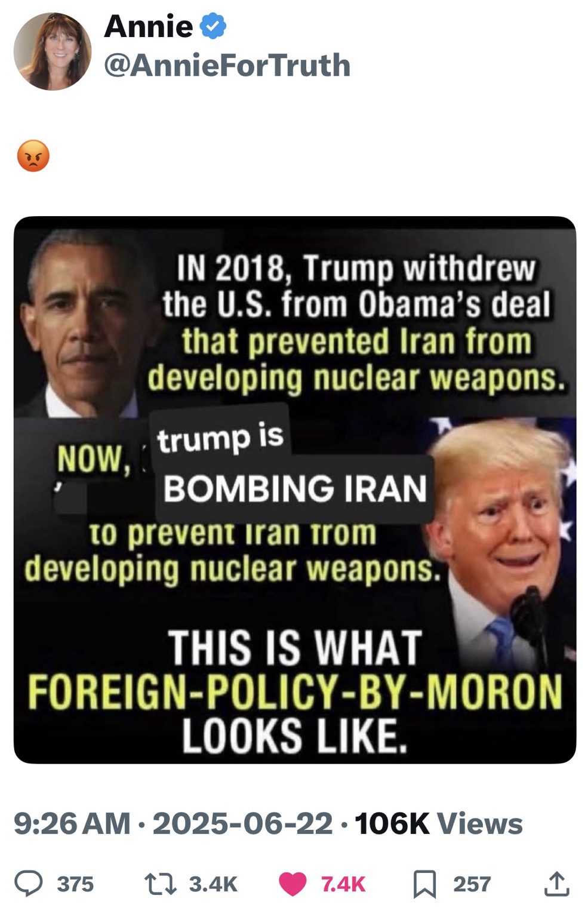Click the 9:26 AM timestamp

click(72, 824)
